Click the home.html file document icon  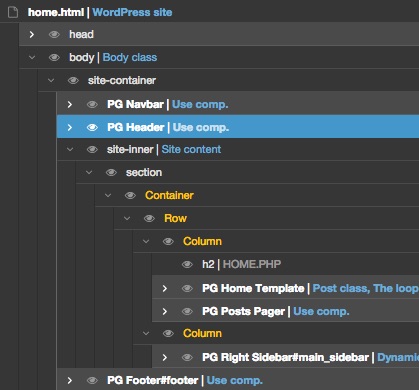click(x=13, y=12)
